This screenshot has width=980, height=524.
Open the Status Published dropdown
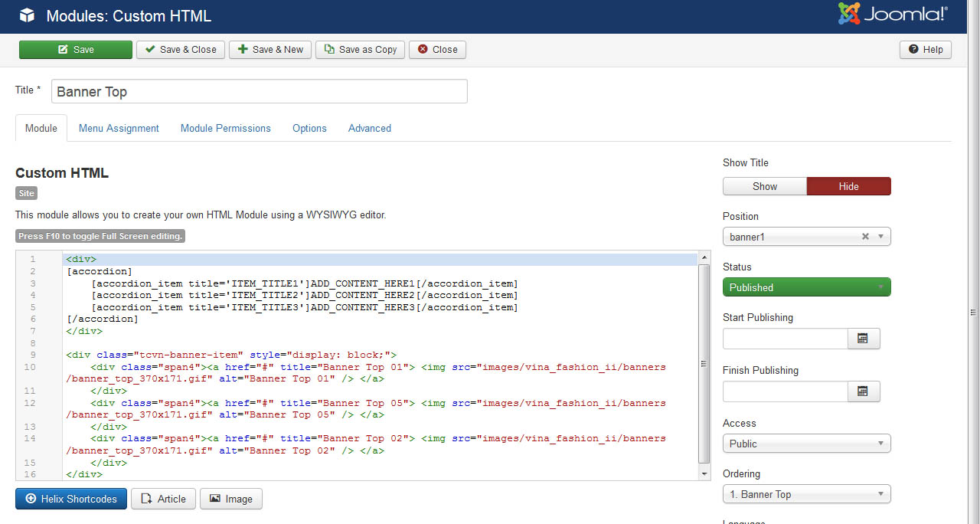[x=806, y=287]
